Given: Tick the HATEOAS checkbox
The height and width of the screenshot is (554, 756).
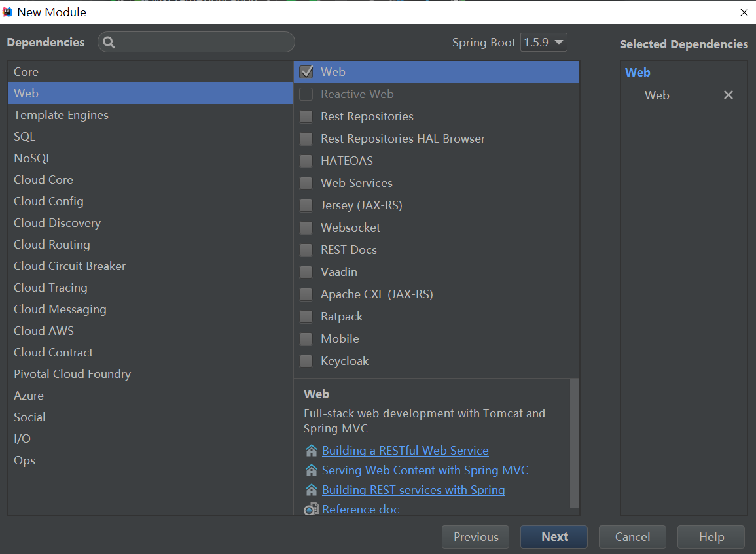Looking at the screenshot, I should pos(306,161).
